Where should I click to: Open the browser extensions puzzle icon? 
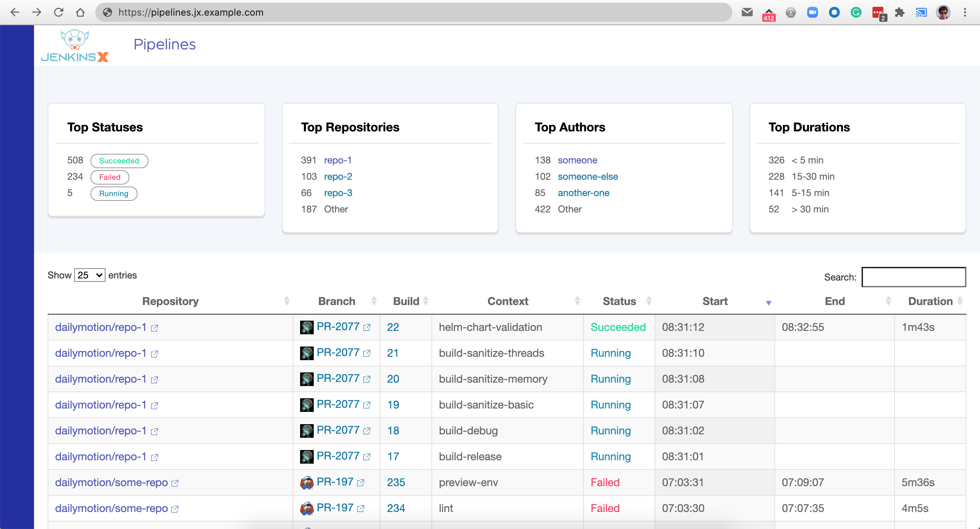click(899, 12)
